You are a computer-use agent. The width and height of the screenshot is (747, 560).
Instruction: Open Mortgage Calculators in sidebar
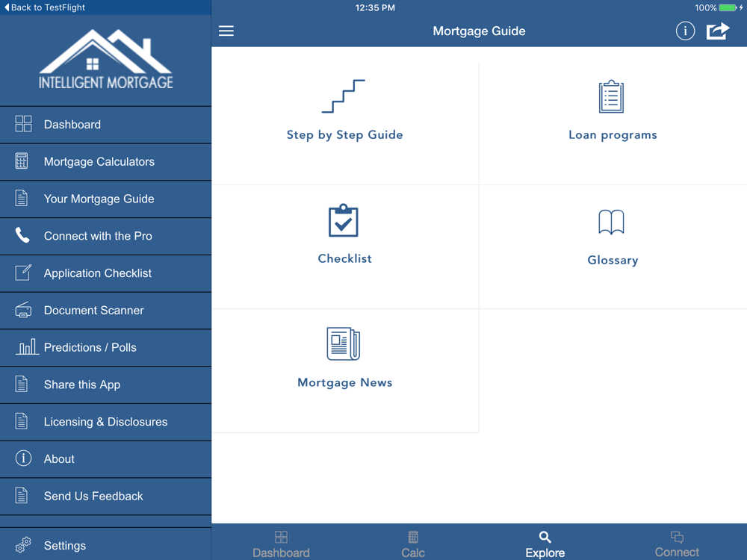click(x=106, y=162)
